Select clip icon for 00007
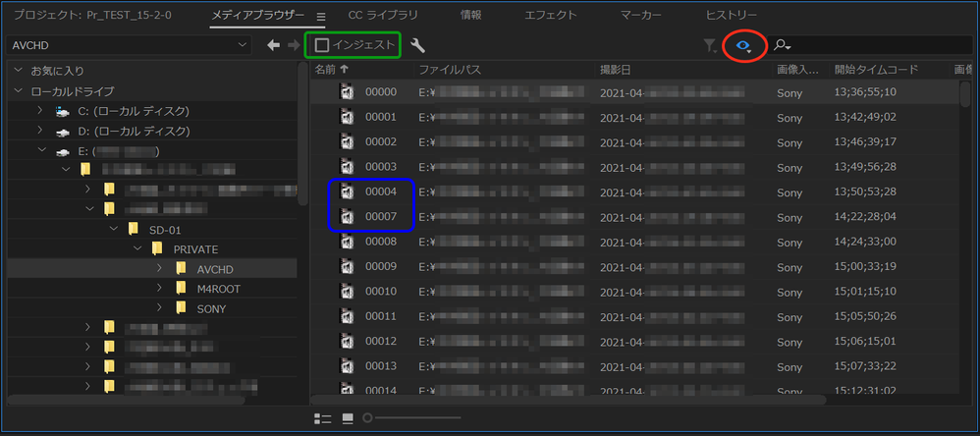Screen dimensions: 980x436 347,217
